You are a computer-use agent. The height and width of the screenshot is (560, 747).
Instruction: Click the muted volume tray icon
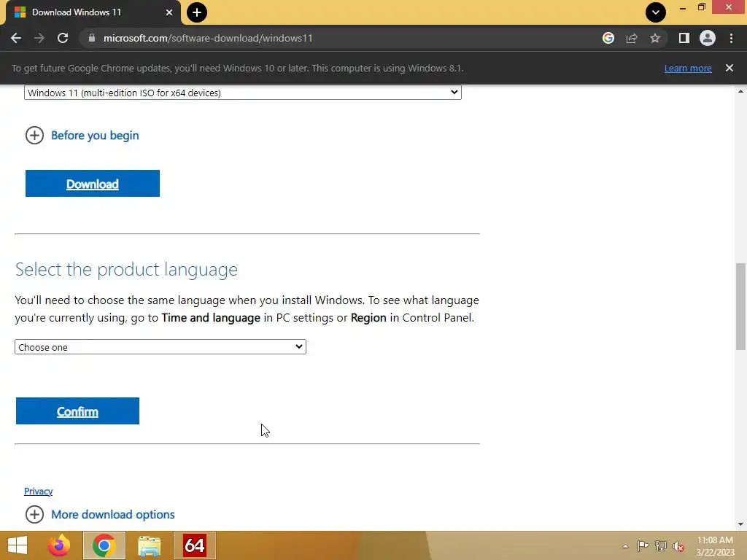(678, 546)
